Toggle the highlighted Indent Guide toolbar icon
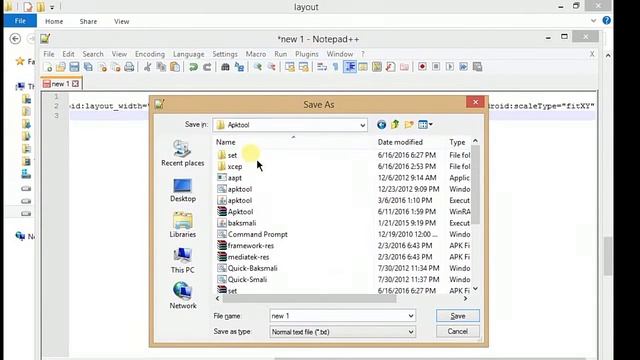Image resolution: width=640 pixels, height=360 pixels. pos(350,67)
